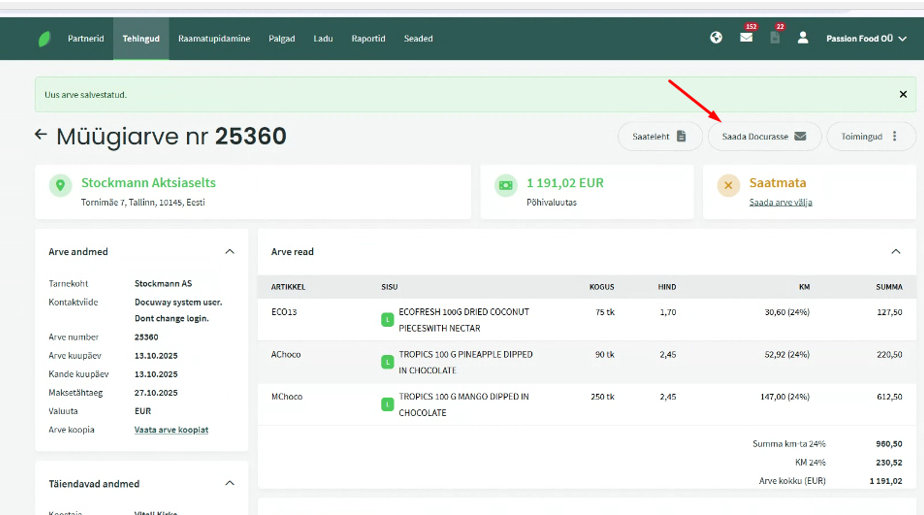Click the green location pin icon

[60, 185]
